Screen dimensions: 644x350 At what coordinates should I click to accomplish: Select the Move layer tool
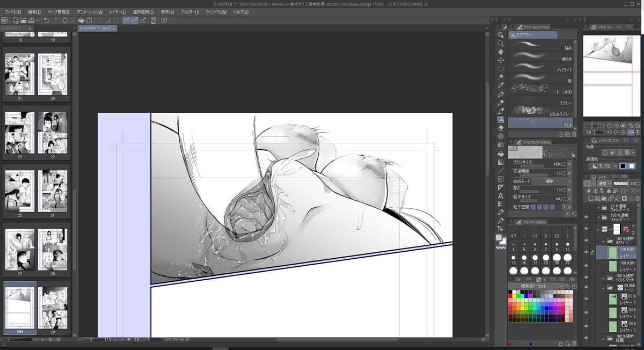click(501, 60)
